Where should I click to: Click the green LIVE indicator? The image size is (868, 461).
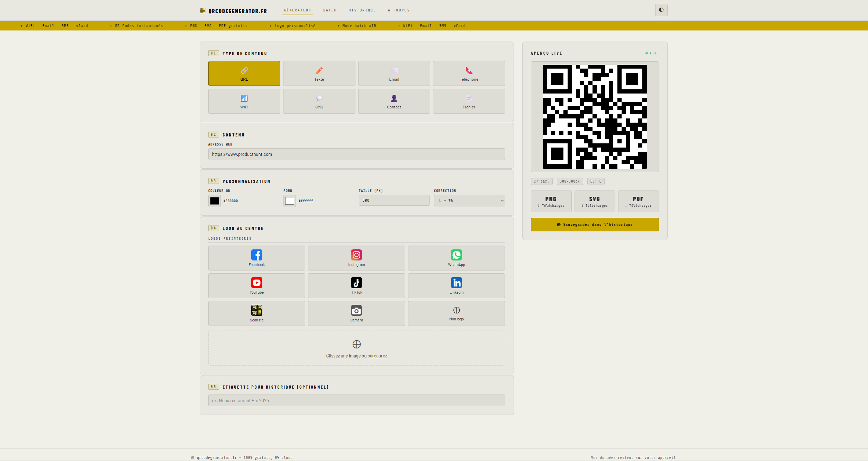click(x=652, y=53)
